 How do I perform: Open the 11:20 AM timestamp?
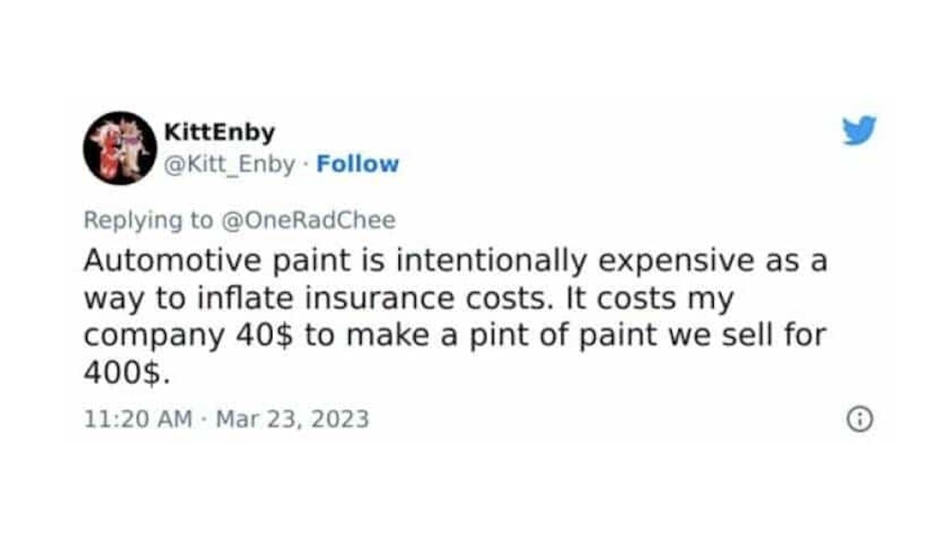[138, 419]
